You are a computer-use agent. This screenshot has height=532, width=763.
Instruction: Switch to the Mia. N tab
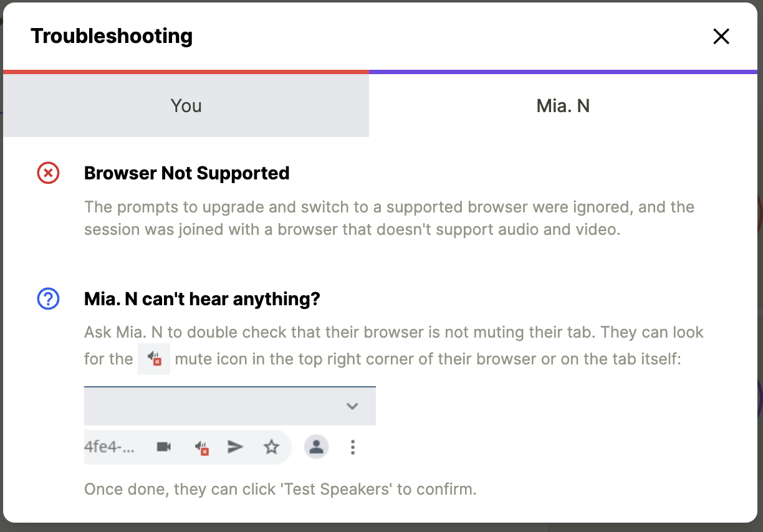pos(563,105)
